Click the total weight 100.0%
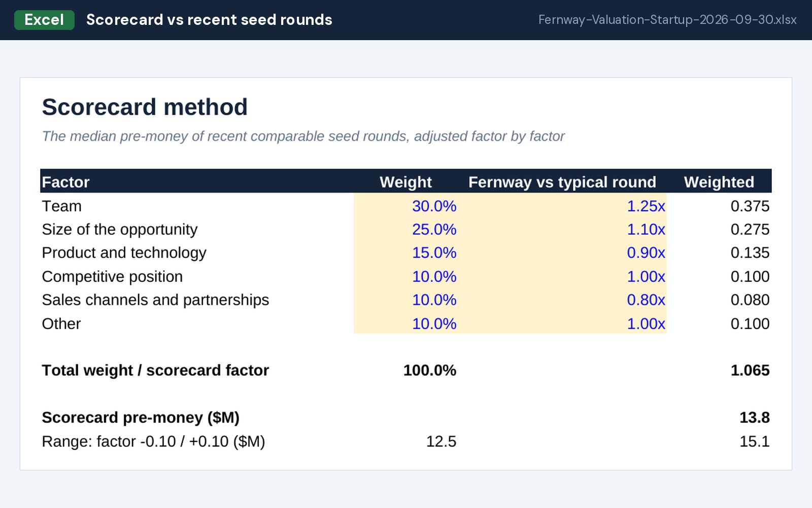 pyautogui.click(x=429, y=370)
